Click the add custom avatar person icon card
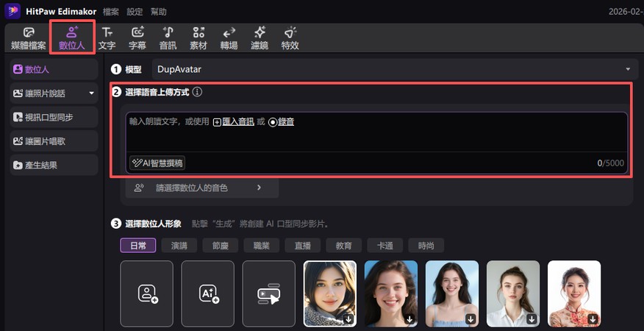644x331 pixels. [146, 293]
